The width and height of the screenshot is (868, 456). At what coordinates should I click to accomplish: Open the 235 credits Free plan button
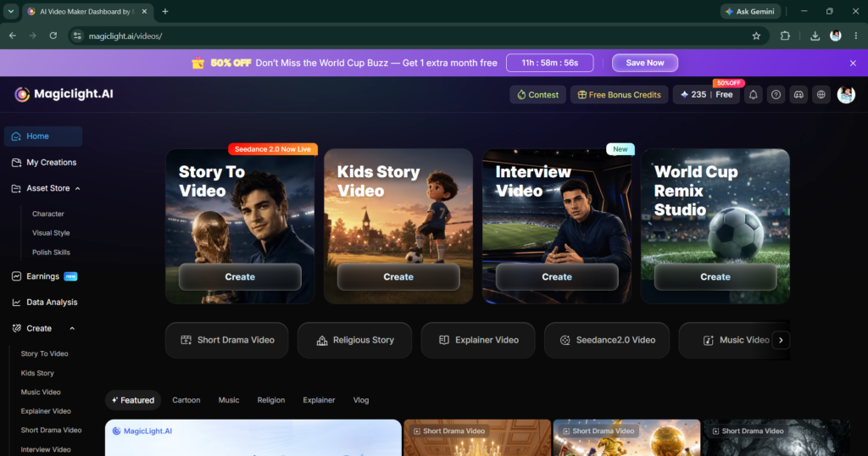706,95
